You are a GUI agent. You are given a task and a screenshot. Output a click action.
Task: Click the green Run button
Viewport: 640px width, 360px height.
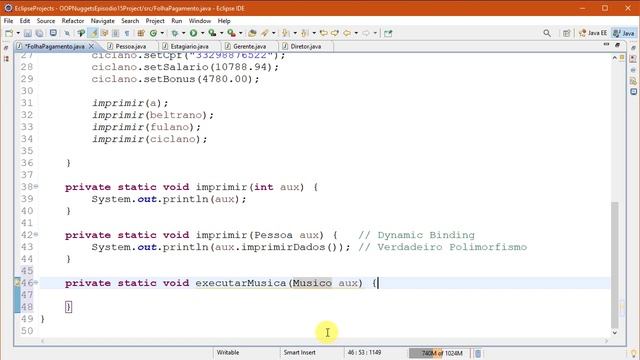193,33
